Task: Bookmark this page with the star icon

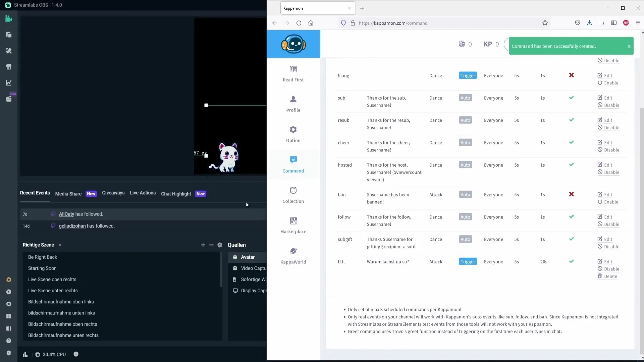Action: pos(545,23)
